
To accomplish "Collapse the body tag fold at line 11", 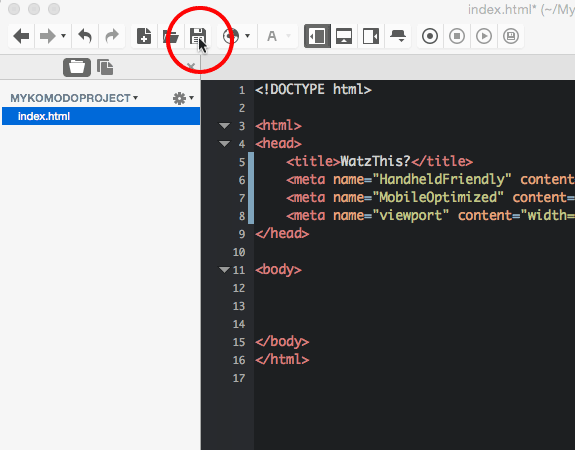I will pos(224,270).
